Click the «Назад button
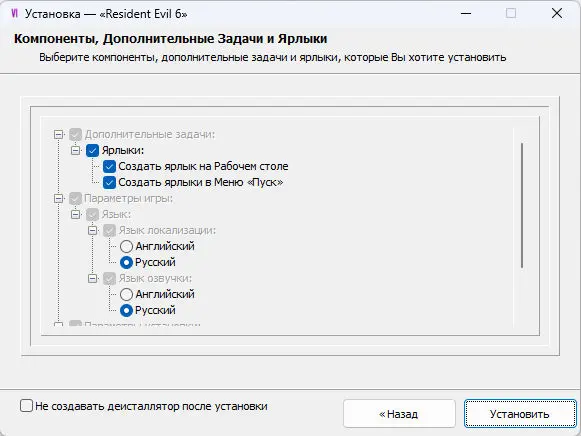The image size is (581, 436). (399, 413)
